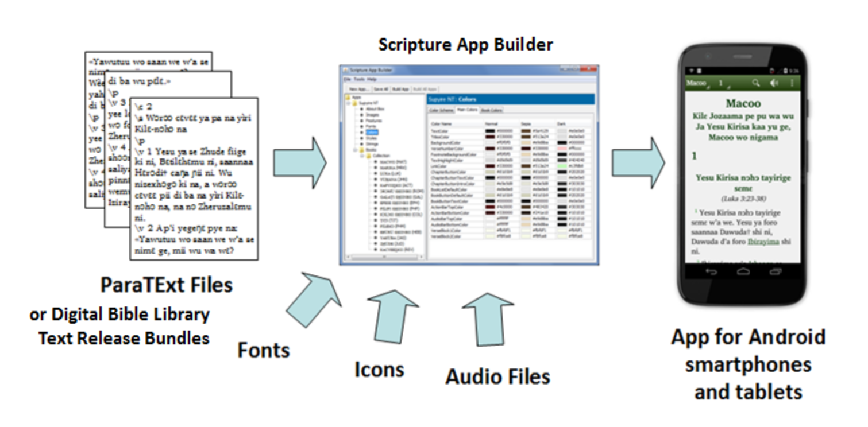Select the Books folder icon in tree
Viewport: 868px width, 427px height.
click(x=362, y=150)
